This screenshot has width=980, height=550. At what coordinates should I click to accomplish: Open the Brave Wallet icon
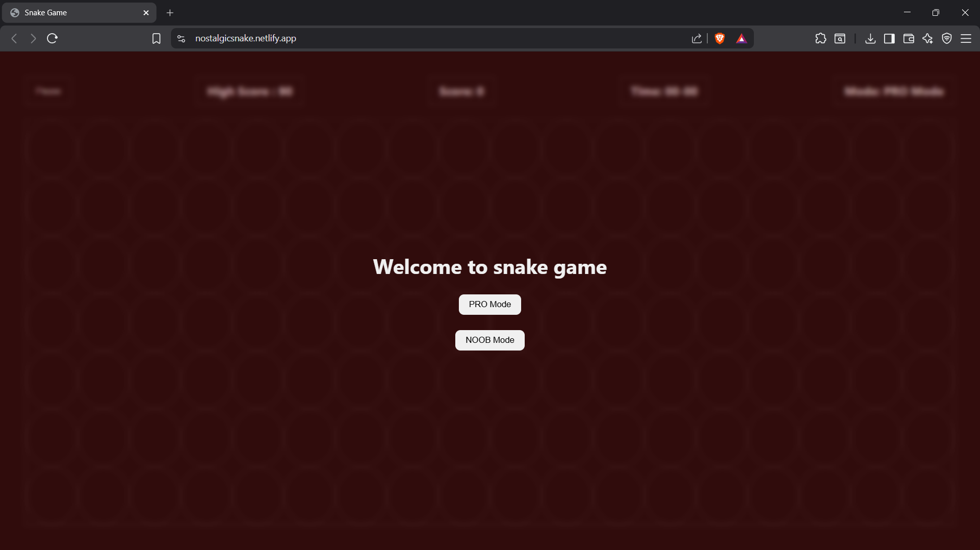point(909,38)
